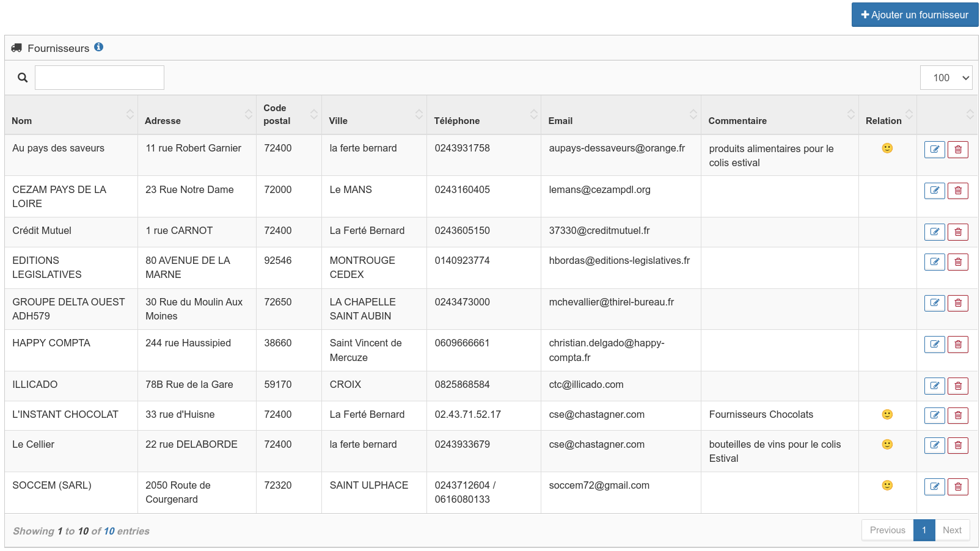Click edit icon for Au pays des saveurs
980x551 pixels.
934,150
